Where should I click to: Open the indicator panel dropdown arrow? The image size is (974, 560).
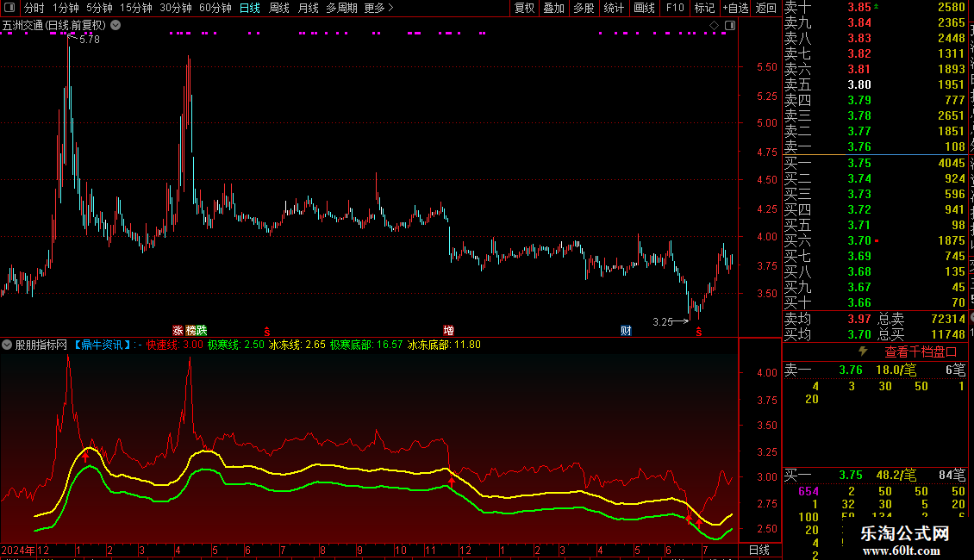coord(7,345)
